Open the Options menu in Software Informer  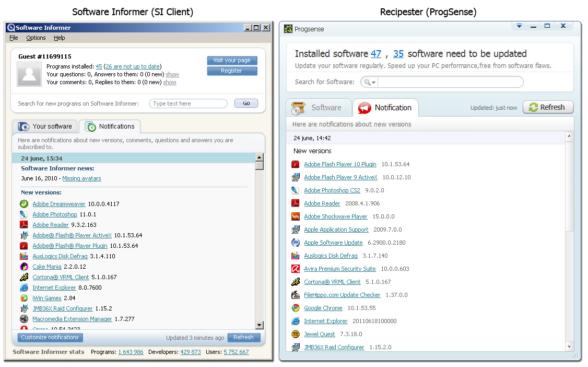click(x=36, y=38)
